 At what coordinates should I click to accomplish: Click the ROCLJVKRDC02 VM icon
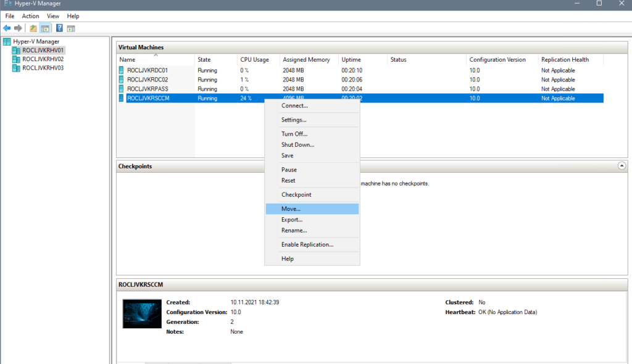[x=122, y=80]
